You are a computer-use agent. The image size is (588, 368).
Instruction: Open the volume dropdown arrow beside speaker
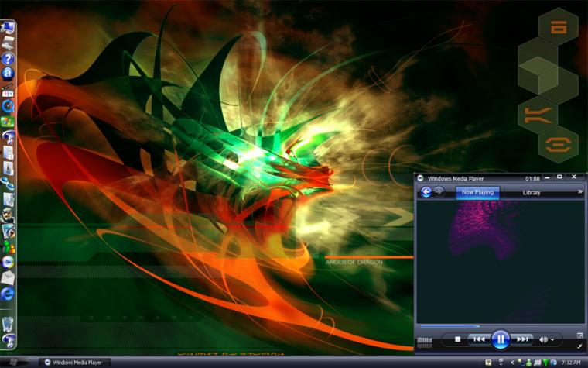click(x=553, y=340)
